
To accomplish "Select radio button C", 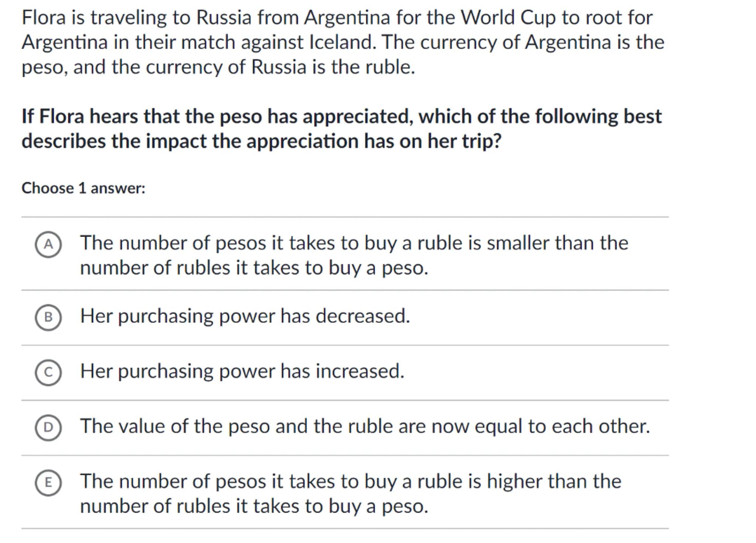I will click(x=48, y=372).
